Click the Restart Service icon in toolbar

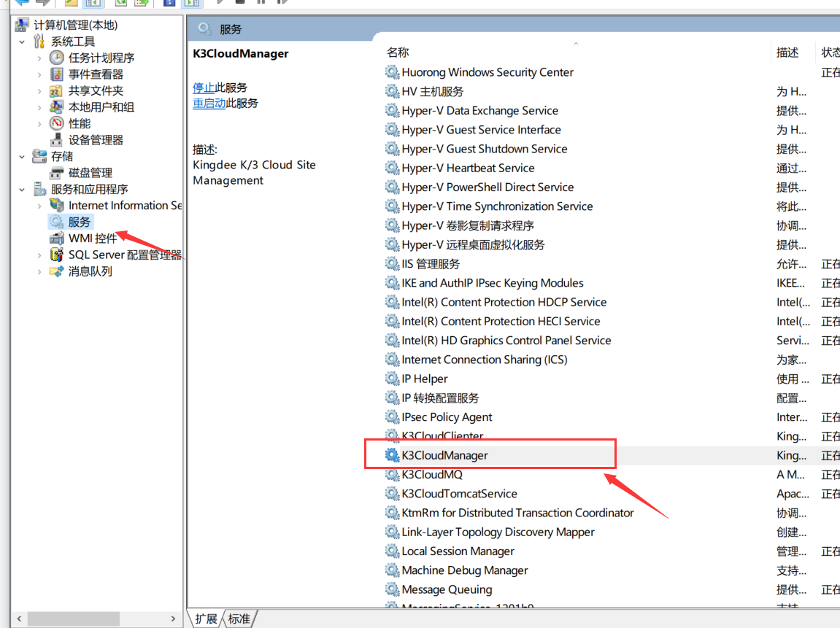click(x=282, y=4)
